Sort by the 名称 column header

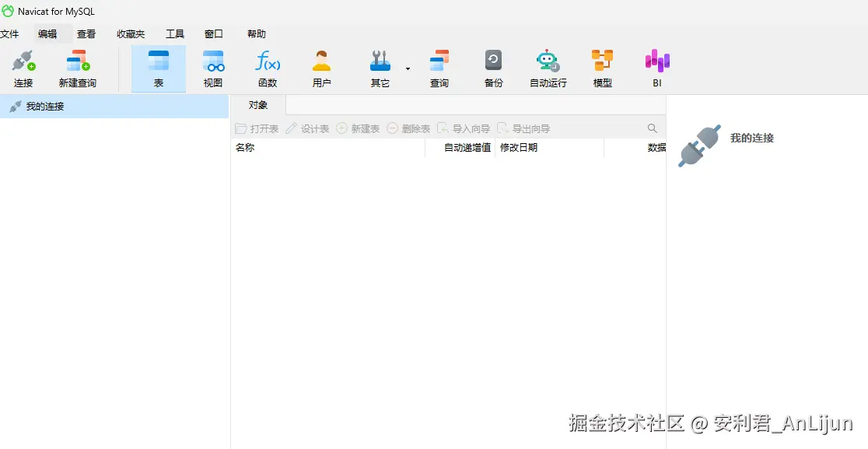(327, 148)
